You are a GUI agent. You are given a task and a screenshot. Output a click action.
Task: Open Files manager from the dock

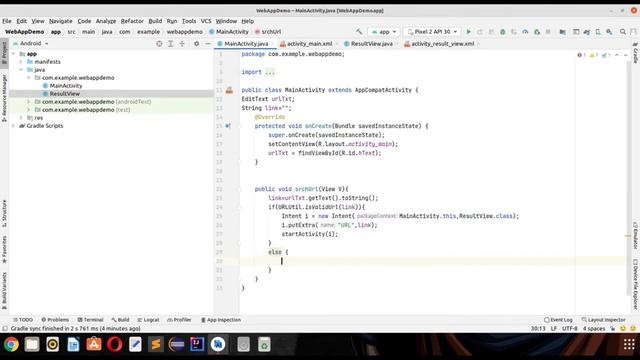(x=32, y=344)
